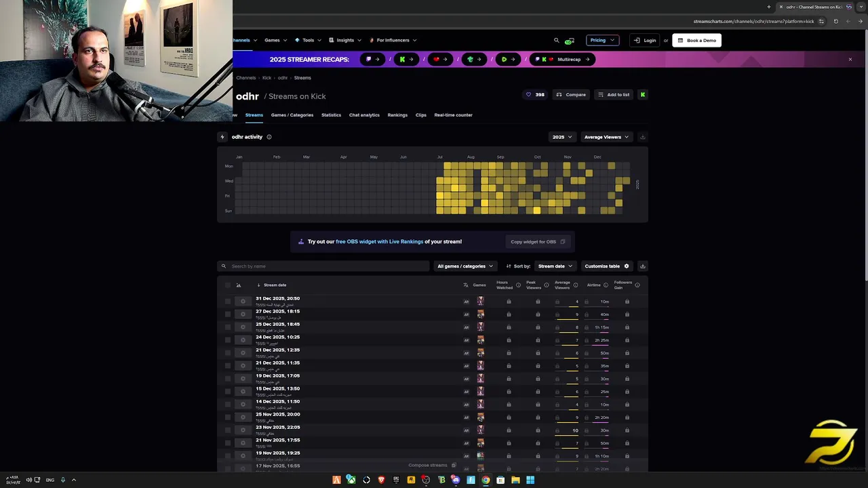Open Xbox app in the taskbar

click(x=351, y=480)
